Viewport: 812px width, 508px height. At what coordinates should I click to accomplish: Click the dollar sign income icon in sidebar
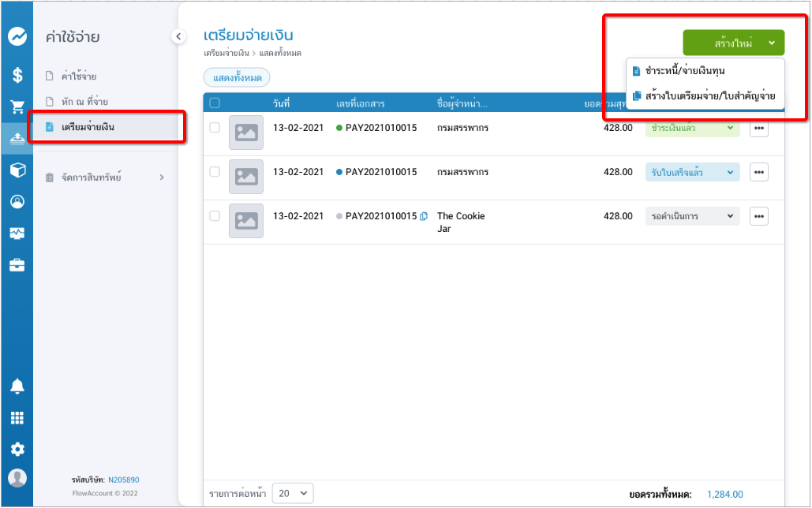point(17,75)
